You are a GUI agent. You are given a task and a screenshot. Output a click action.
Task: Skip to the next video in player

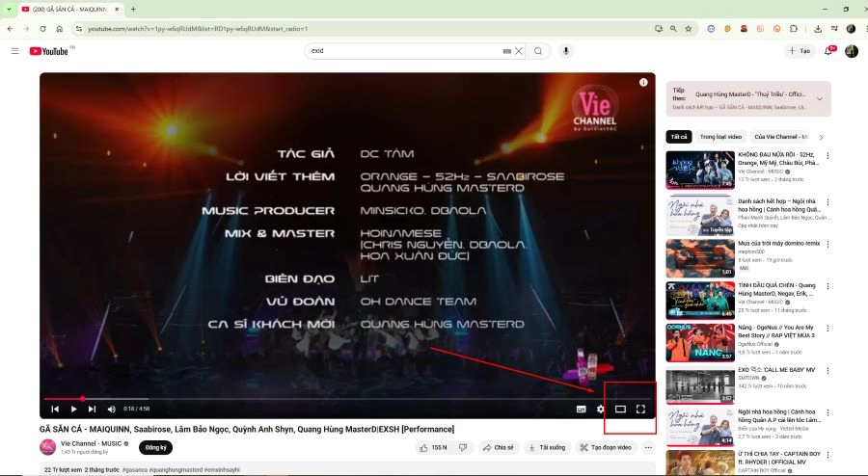click(x=93, y=410)
